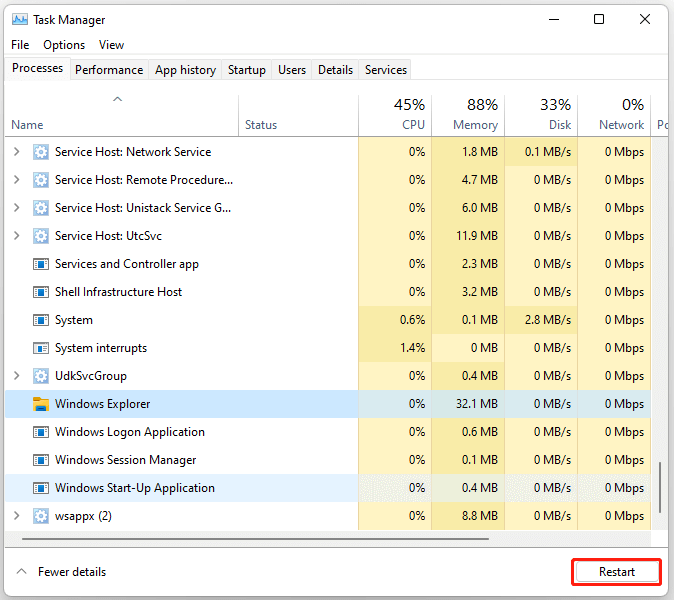Image resolution: width=674 pixels, height=600 pixels.
Task: Expand Service Host: Remote Procedure group
Action: click(16, 180)
